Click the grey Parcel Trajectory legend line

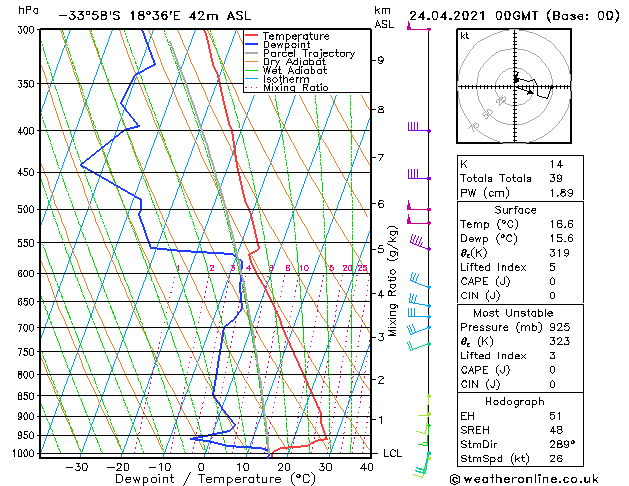coord(251,53)
